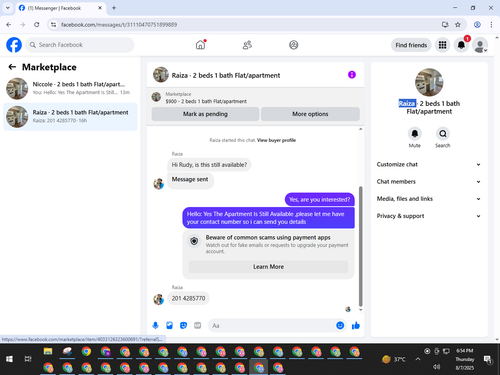
Task: Click the taskbar volume icon
Action: pos(437,367)
